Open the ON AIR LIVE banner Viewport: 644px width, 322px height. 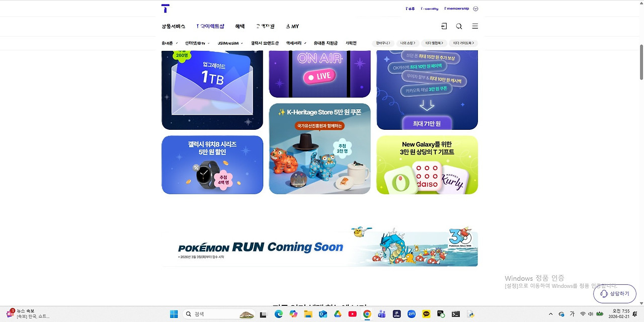point(319,73)
